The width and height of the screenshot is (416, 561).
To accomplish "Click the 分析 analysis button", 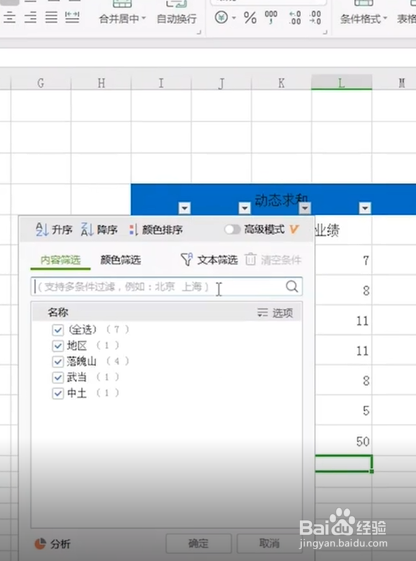I will click(x=52, y=544).
